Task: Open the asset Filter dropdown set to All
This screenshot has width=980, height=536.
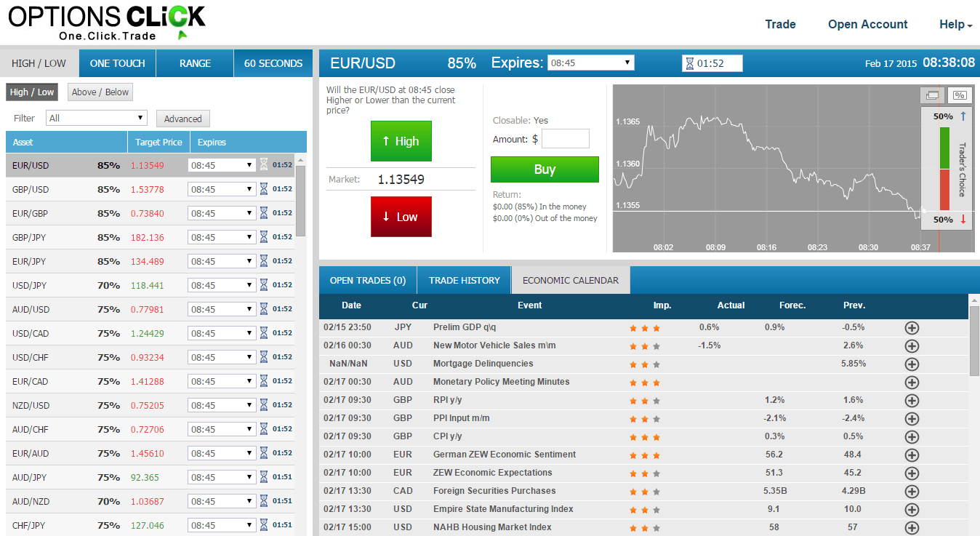Action: 96,118
